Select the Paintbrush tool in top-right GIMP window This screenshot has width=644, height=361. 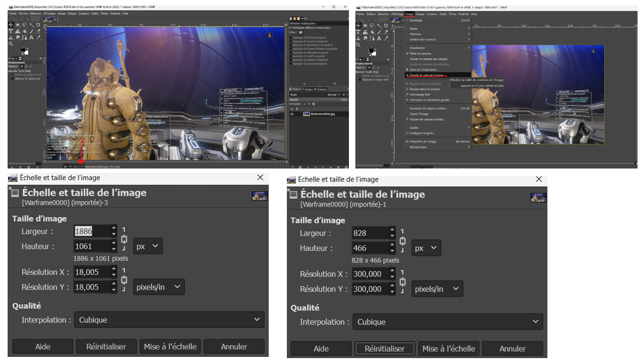[x=379, y=32]
